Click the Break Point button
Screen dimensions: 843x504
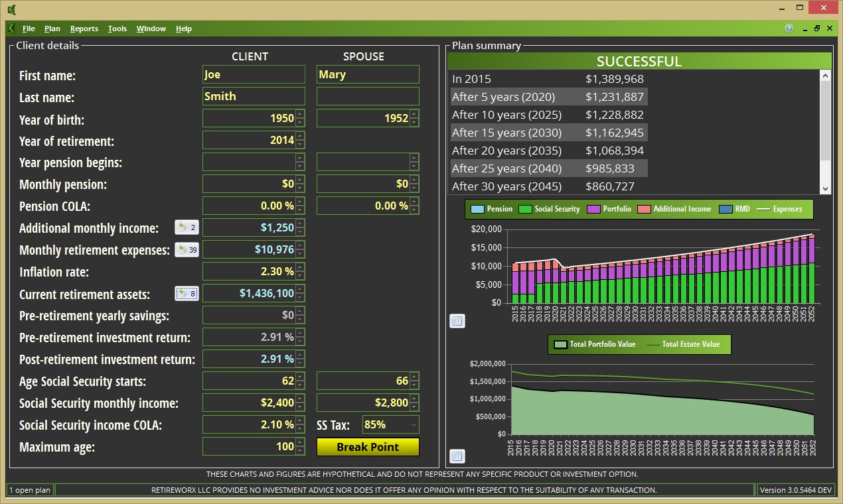click(x=368, y=446)
